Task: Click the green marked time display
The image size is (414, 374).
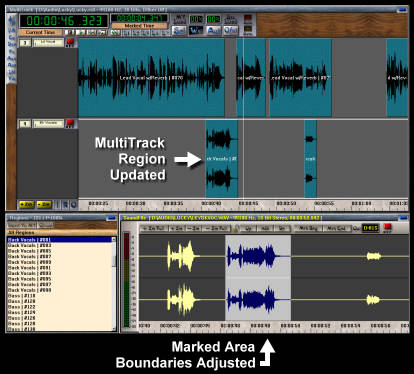Action: pos(139,18)
